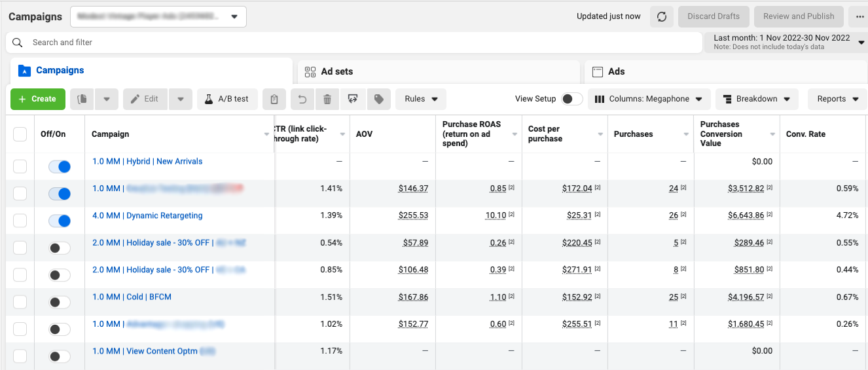This screenshot has width=868, height=370.
Task: Click the tag label icon
Action: pyautogui.click(x=378, y=99)
